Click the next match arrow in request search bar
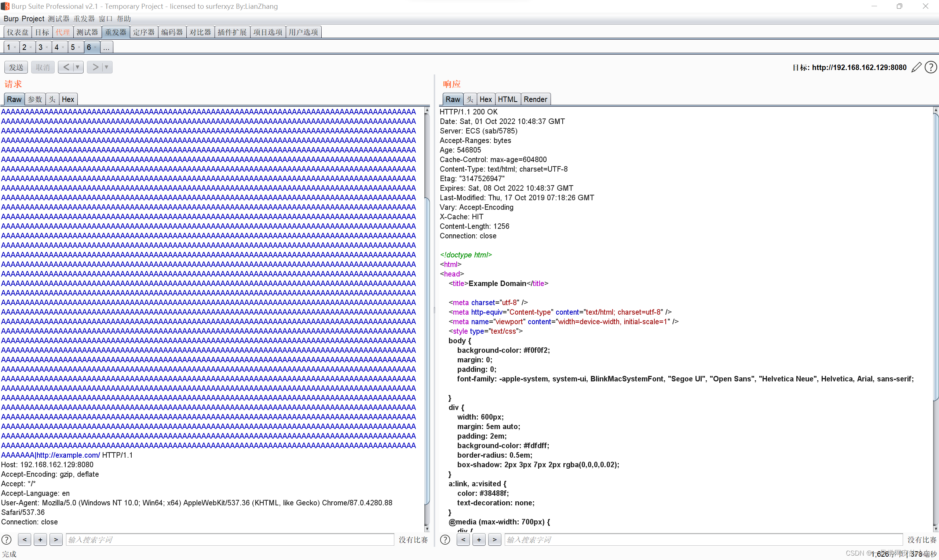 pyautogui.click(x=56, y=539)
